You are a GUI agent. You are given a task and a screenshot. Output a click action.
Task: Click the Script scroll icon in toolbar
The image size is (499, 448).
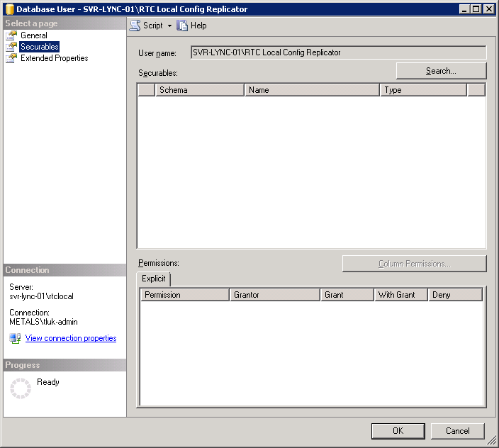tap(135, 26)
